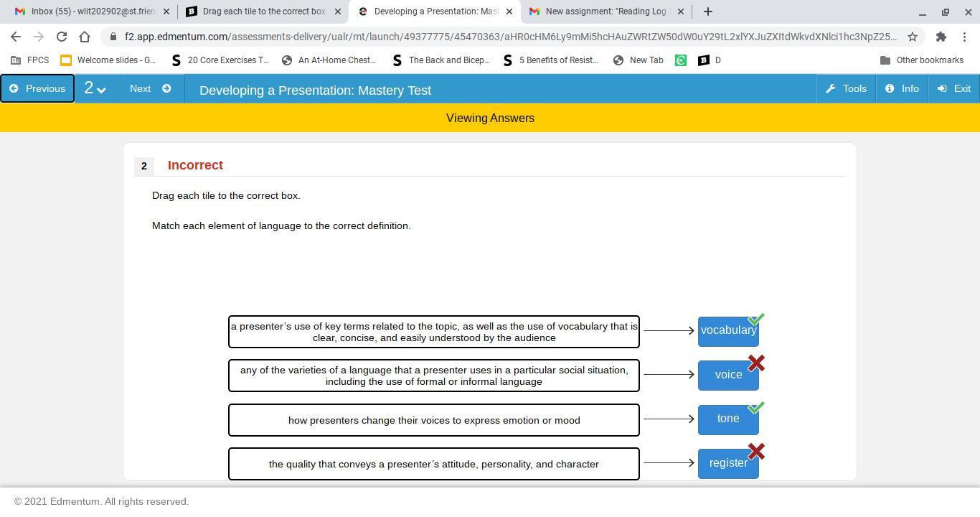Select the Developing a Presentation tab
Screen dimensions: 980x517
pos(435,11)
